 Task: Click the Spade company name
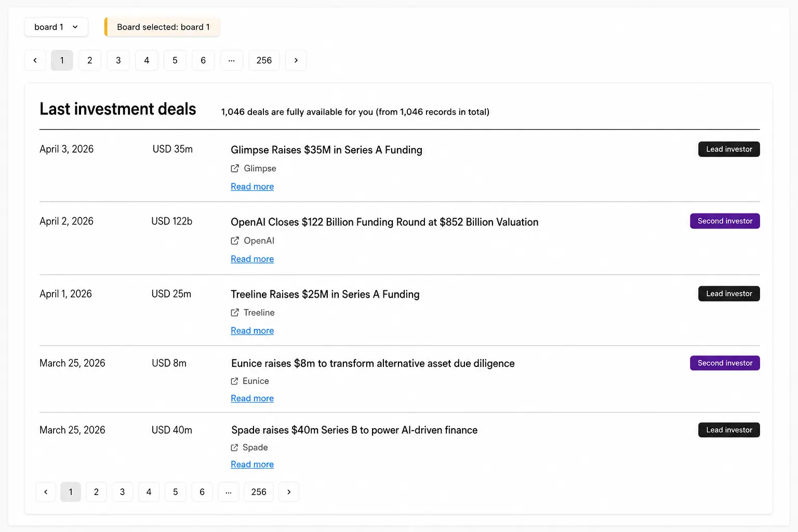coord(255,447)
